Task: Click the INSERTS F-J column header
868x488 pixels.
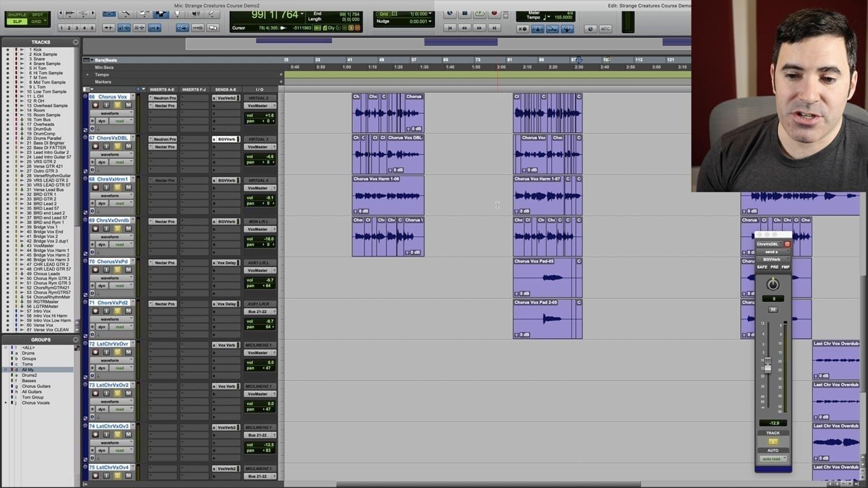Action: click(194, 90)
